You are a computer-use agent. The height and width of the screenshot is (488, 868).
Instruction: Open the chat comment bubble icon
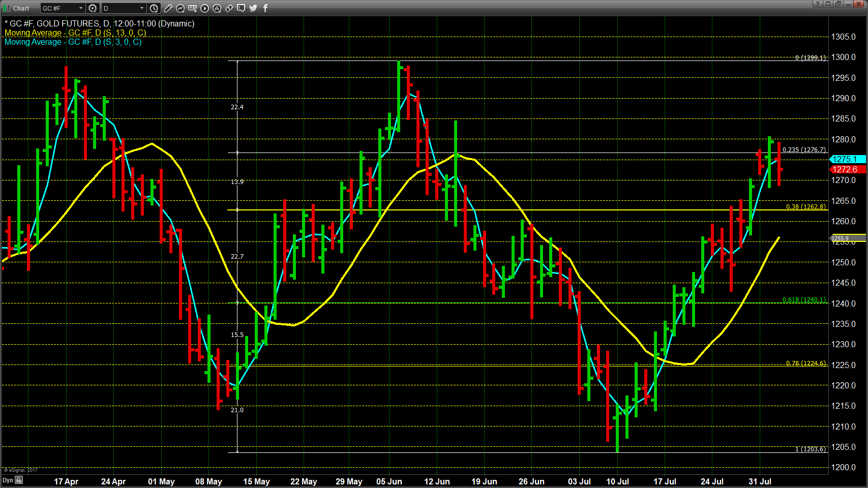pos(241,8)
